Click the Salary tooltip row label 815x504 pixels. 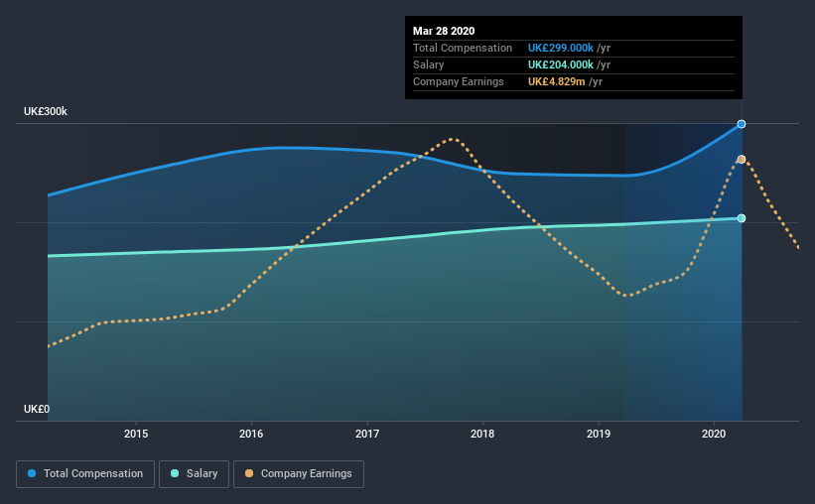(x=428, y=64)
